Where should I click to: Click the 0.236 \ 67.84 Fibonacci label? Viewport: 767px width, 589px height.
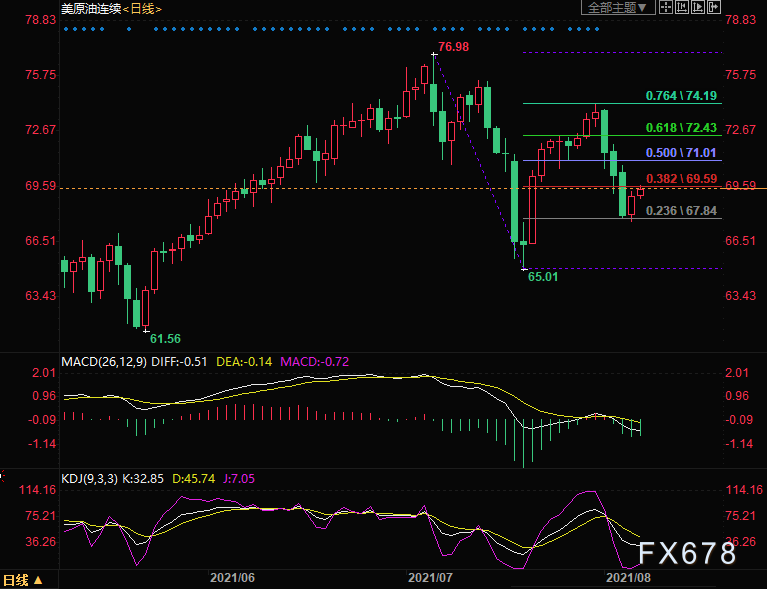pos(683,211)
